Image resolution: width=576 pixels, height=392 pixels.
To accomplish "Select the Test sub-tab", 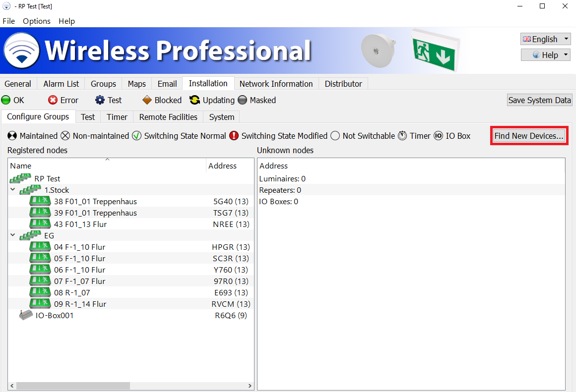I will click(x=88, y=117).
